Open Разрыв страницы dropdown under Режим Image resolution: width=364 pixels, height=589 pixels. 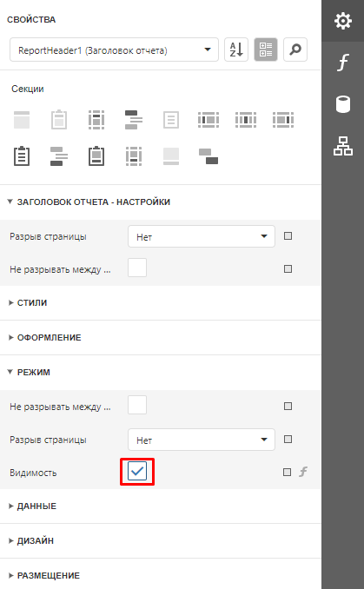click(202, 440)
